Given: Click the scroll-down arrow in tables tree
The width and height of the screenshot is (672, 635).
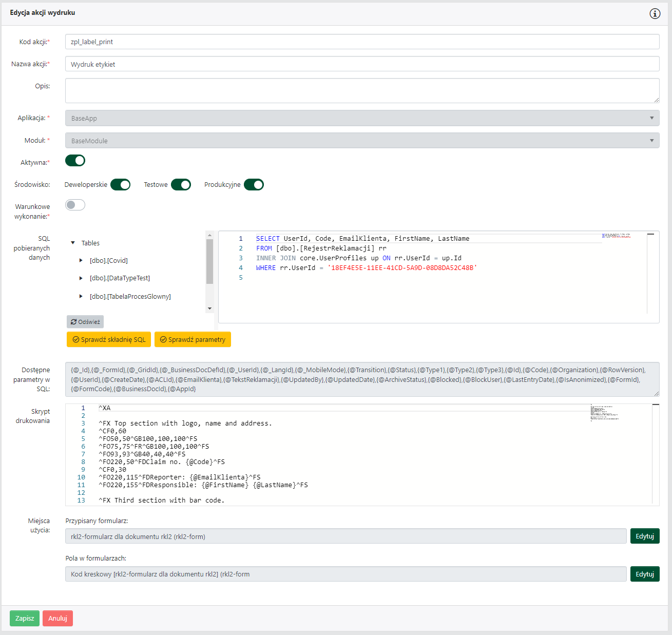Looking at the screenshot, I should tap(209, 309).
